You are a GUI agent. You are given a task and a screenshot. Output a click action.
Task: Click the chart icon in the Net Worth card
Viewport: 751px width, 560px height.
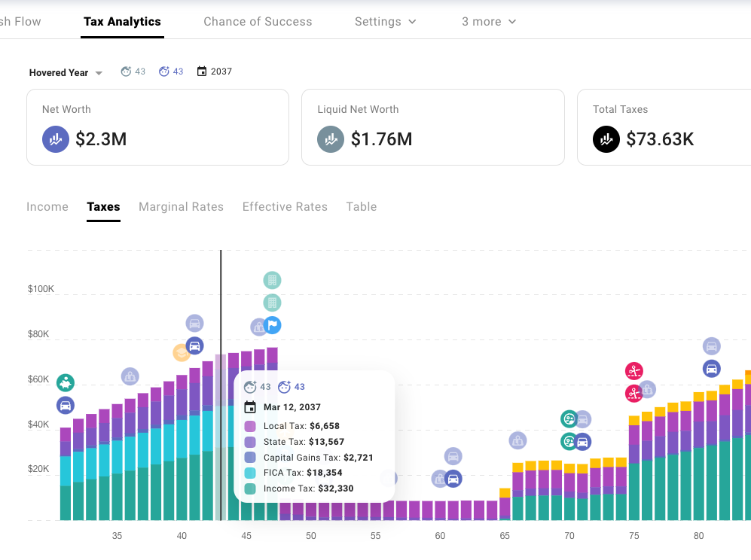(55, 139)
